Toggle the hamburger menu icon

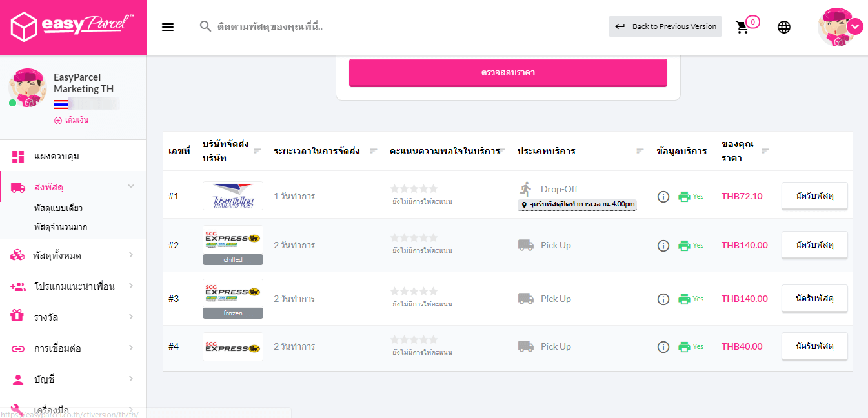(x=168, y=27)
